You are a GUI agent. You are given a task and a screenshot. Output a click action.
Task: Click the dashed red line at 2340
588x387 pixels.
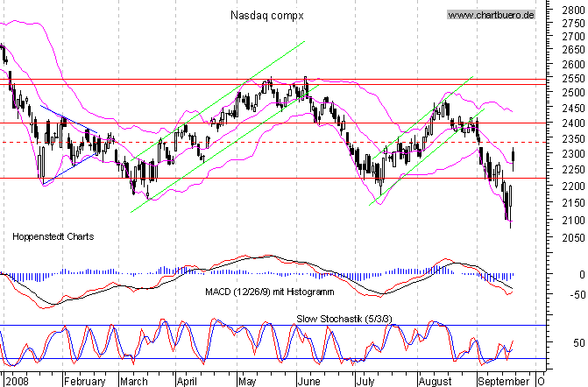tap(273, 143)
